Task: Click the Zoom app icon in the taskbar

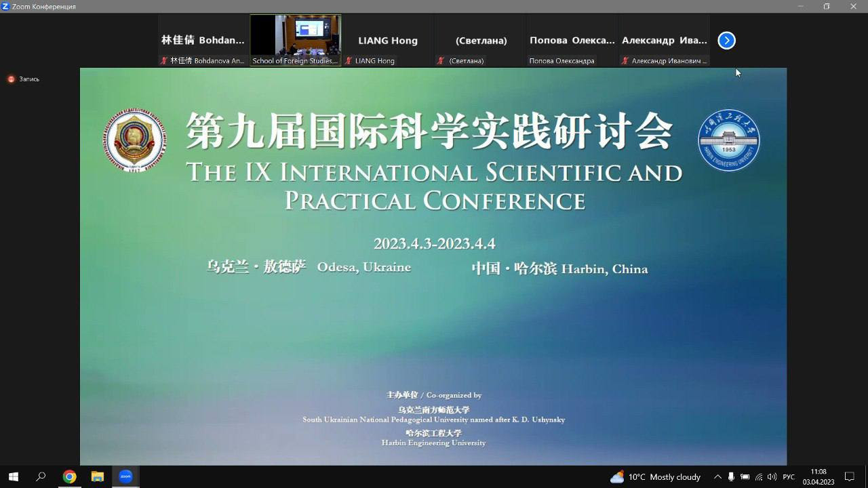Action: [125, 476]
